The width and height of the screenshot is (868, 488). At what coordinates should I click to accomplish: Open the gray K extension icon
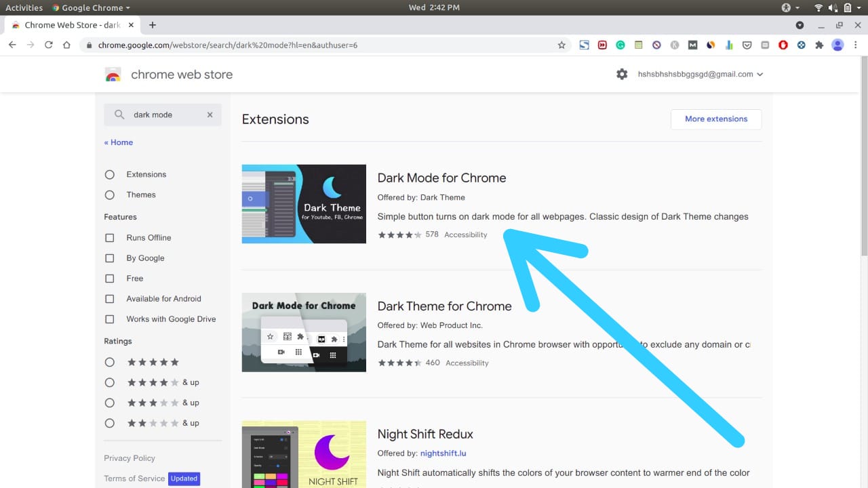pyautogui.click(x=675, y=45)
